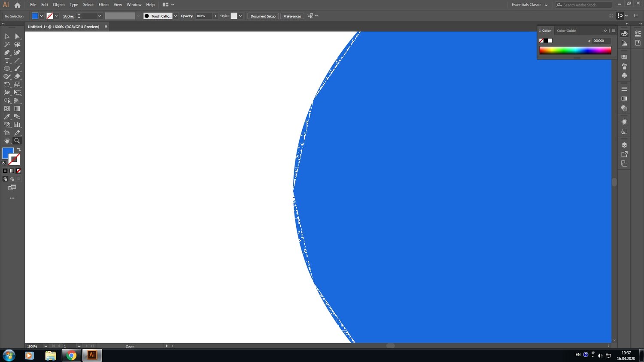
Task: Select the Slice tool
Action: click(x=17, y=133)
